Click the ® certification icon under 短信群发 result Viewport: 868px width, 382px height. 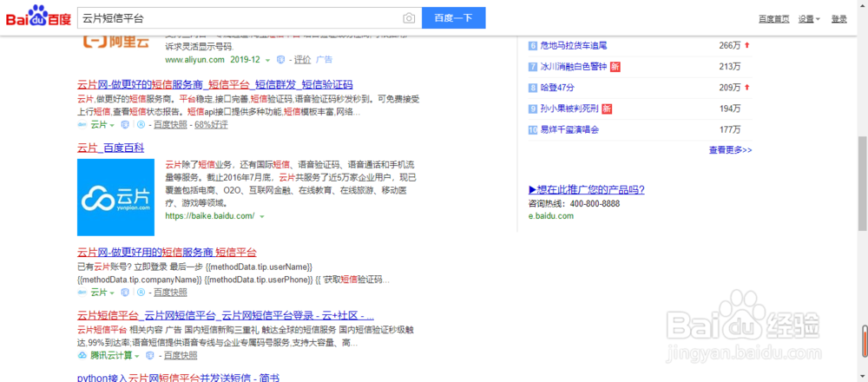click(x=141, y=124)
